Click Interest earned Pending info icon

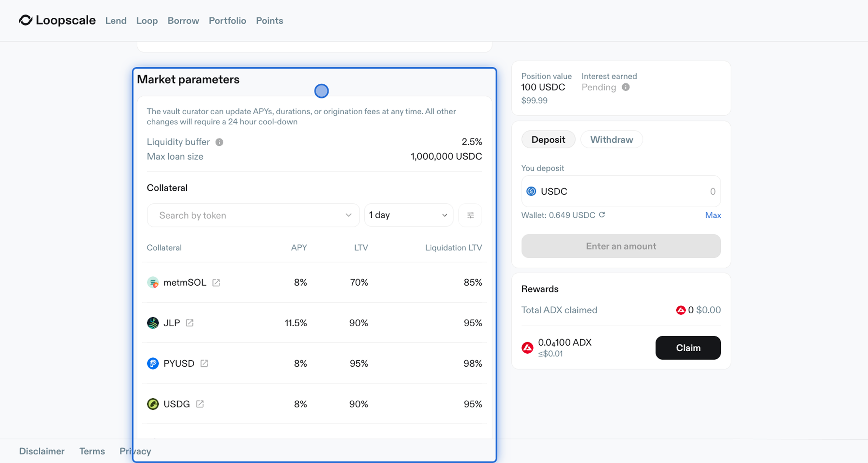click(626, 87)
